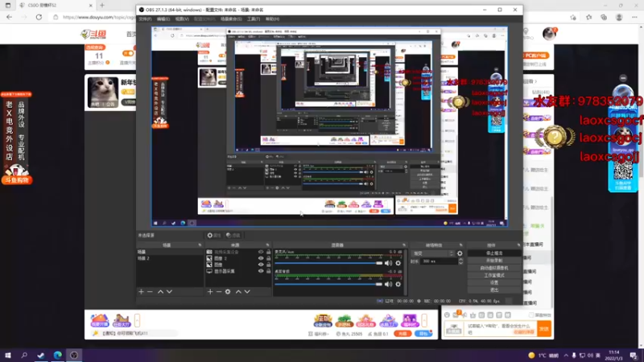This screenshot has height=362, width=644.
Task: Click 启动虚拟摄像机 button
Action: (x=494, y=268)
